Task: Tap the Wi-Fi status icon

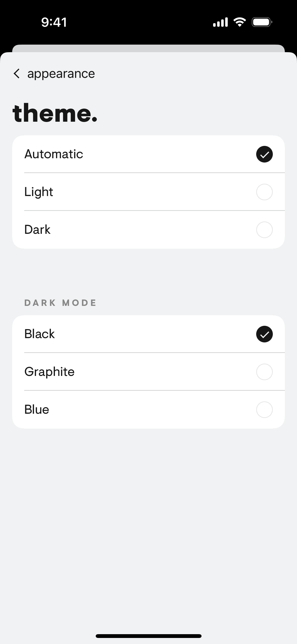Action: pos(240,22)
